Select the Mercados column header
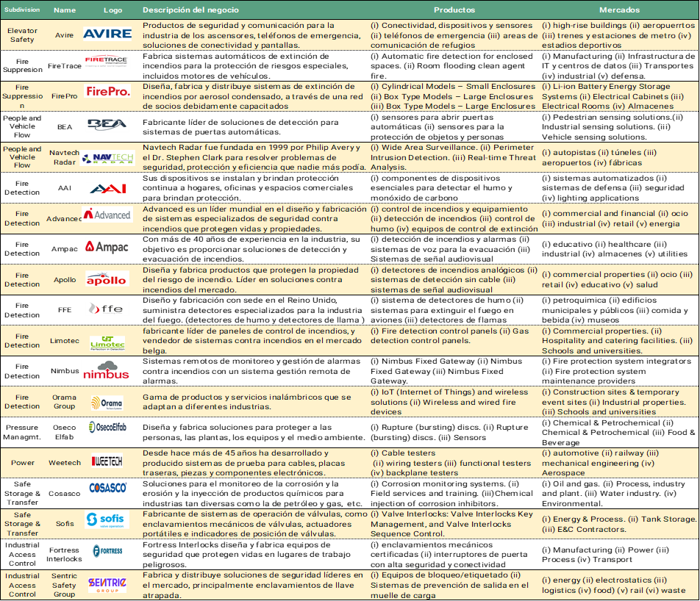Viewport: 700px width, 601px height. click(619, 10)
